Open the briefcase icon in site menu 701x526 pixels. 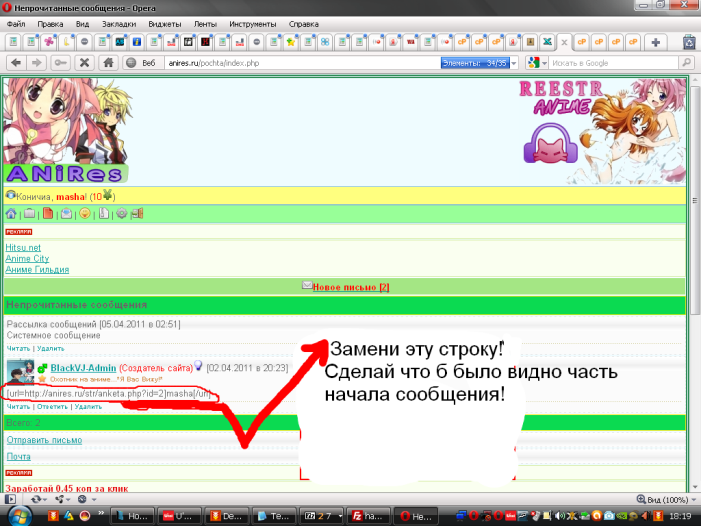click(x=30, y=214)
